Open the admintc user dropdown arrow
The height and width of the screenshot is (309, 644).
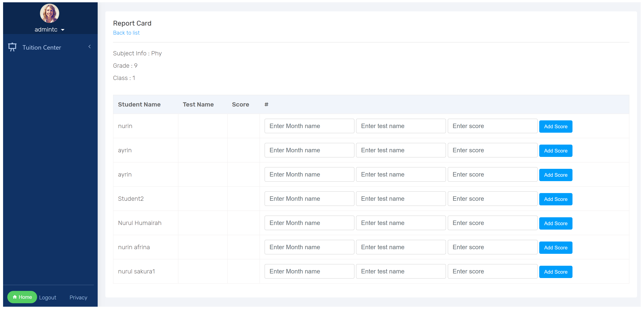[x=63, y=30]
